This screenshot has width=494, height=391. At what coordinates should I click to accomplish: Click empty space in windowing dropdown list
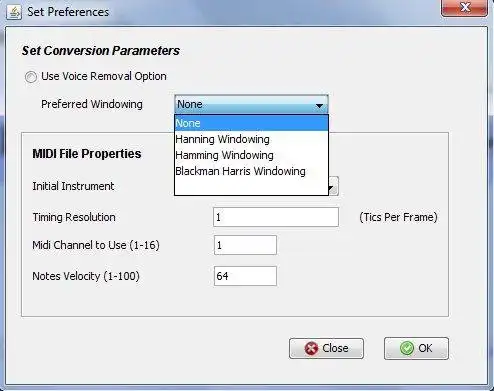coord(251,187)
